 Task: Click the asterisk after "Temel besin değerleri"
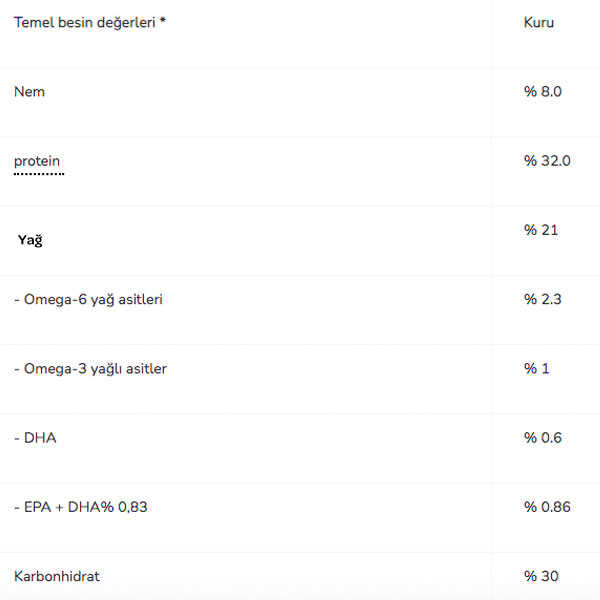click(x=163, y=22)
